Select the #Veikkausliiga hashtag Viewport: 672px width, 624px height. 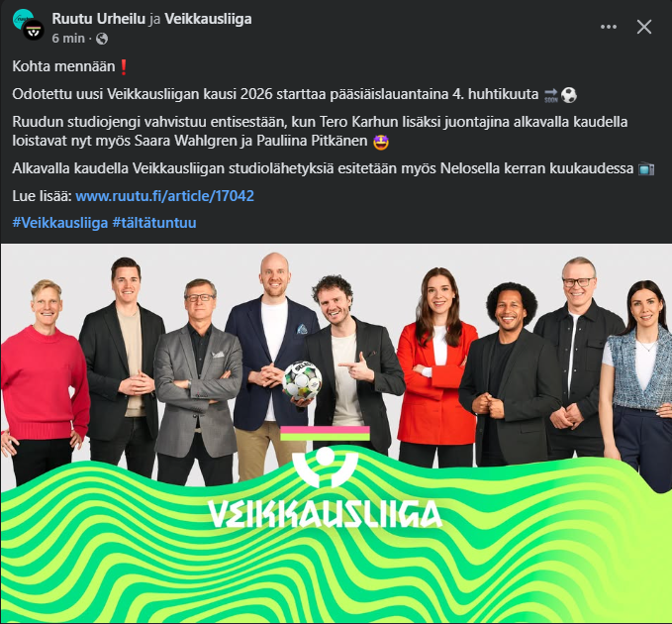pyautogui.click(x=60, y=223)
